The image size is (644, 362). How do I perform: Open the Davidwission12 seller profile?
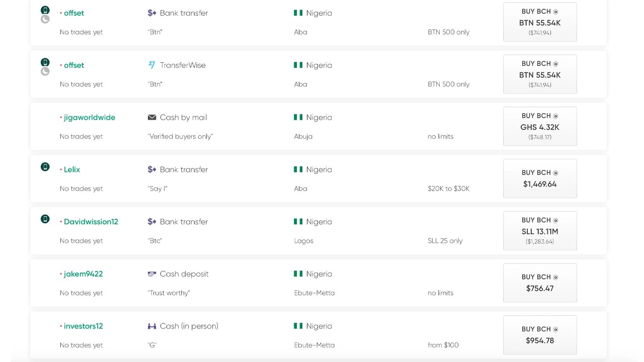[91, 222]
